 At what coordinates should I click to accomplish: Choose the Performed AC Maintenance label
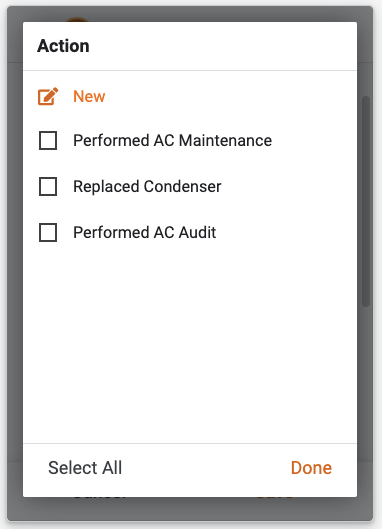point(172,140)
